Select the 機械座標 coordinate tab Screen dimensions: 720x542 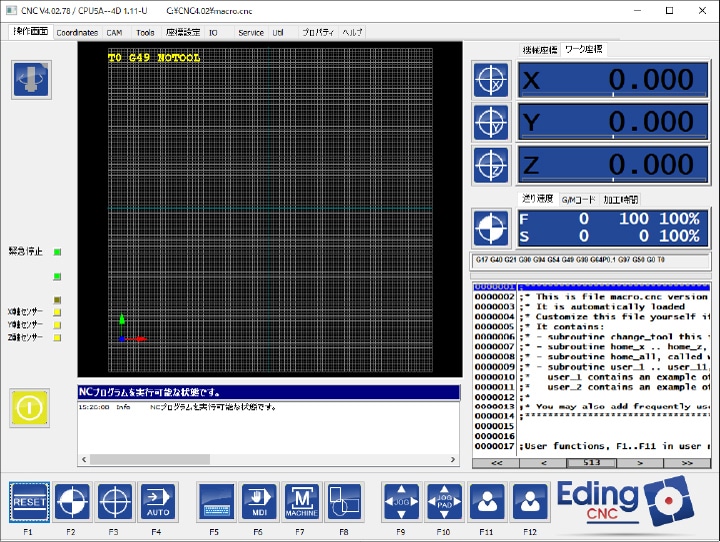pyautogui.click(x=540, y=49)
